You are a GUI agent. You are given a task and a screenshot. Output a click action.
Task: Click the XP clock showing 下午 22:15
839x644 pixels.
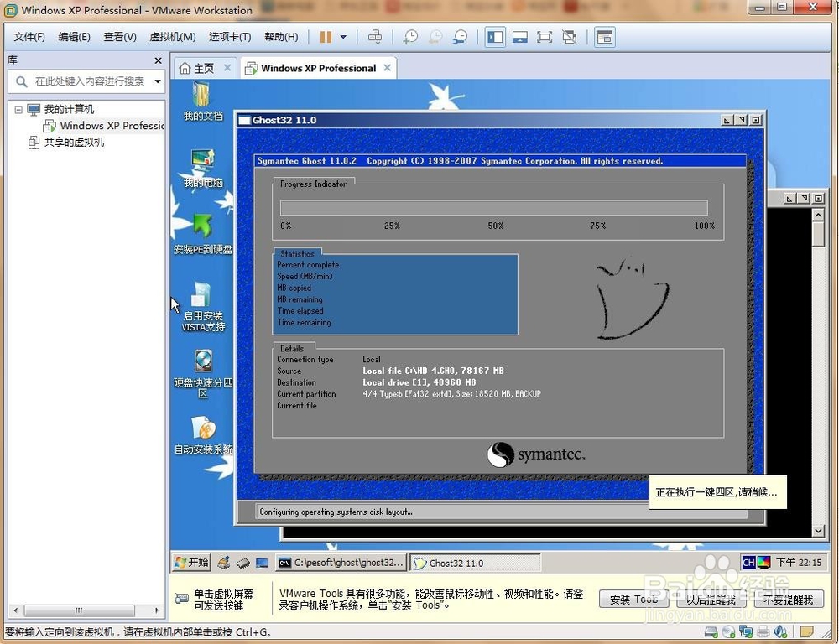click(x=799, y=562)
